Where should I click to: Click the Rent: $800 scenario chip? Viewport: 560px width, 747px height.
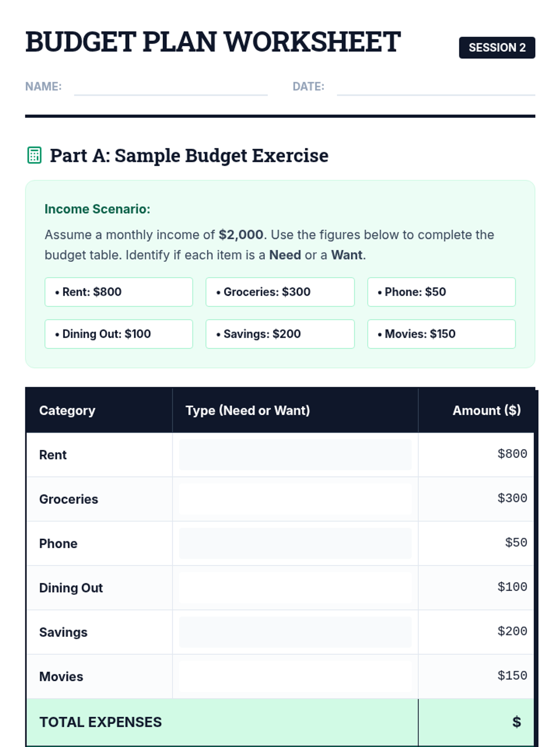point(119,292)
